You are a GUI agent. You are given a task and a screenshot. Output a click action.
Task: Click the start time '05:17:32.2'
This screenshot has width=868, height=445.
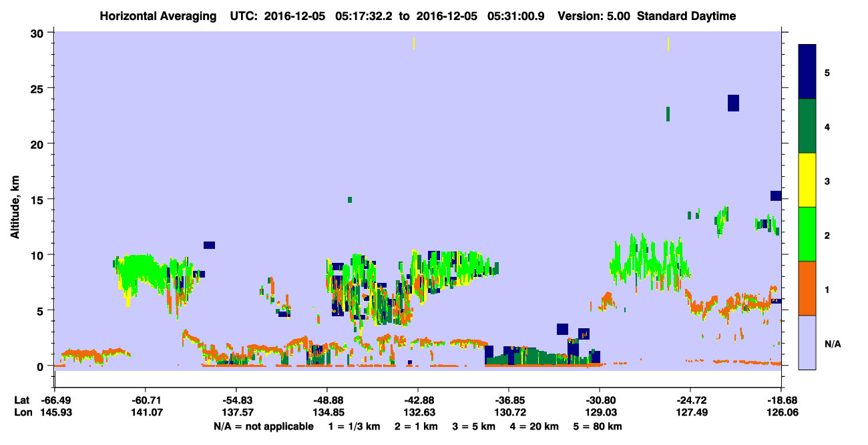coord(363,16)
